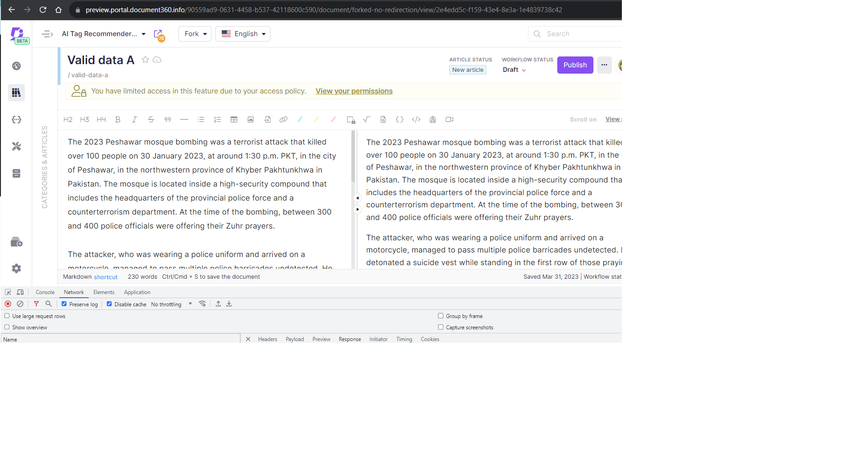868x449 pixels.
Task: Insert LaTeX square-root formula
Action: coord(367,120)
